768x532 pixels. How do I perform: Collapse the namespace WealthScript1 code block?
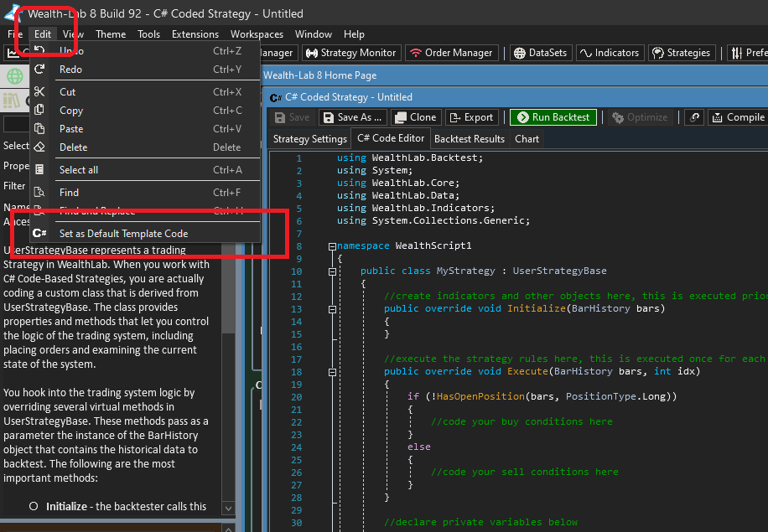(x=332, y=246)
